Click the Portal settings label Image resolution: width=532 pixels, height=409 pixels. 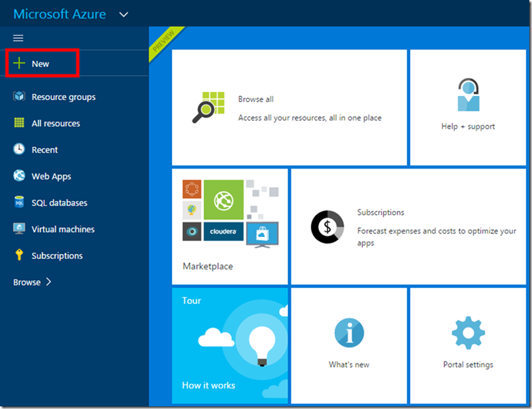pyautogui.click(x=468, y=365)
